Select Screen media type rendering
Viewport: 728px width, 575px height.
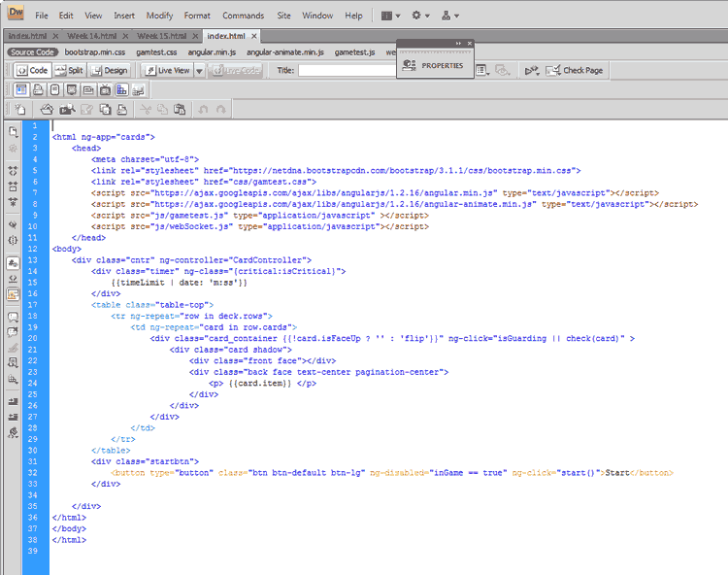point(21,89)
